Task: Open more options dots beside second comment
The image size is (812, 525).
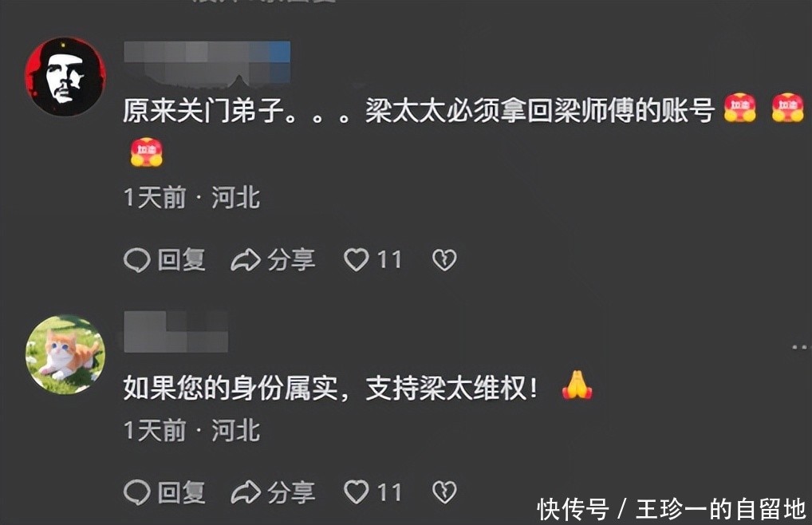Action: coord(799,347)
